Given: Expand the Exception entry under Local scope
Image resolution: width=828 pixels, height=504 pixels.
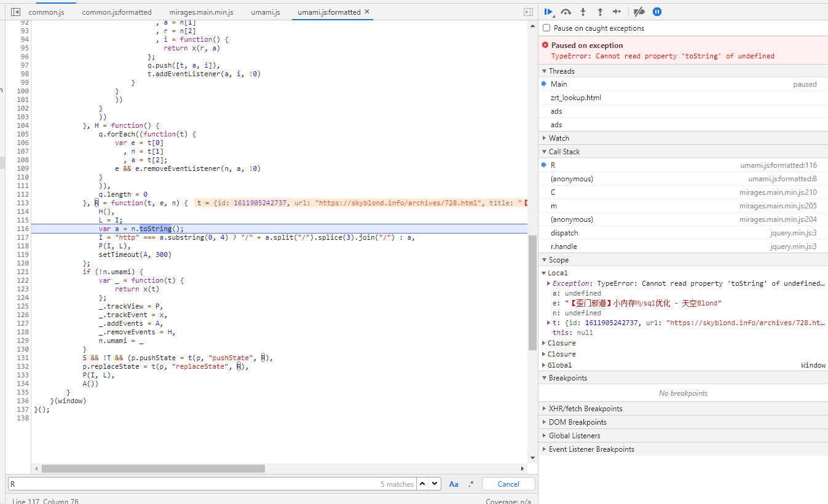Looking at the screenshot, I should [548, 283].
